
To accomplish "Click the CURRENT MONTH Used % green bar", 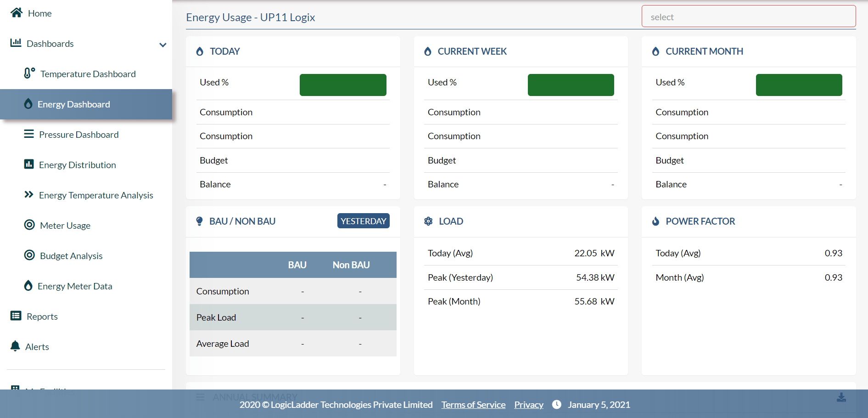I will coord(799,85).
